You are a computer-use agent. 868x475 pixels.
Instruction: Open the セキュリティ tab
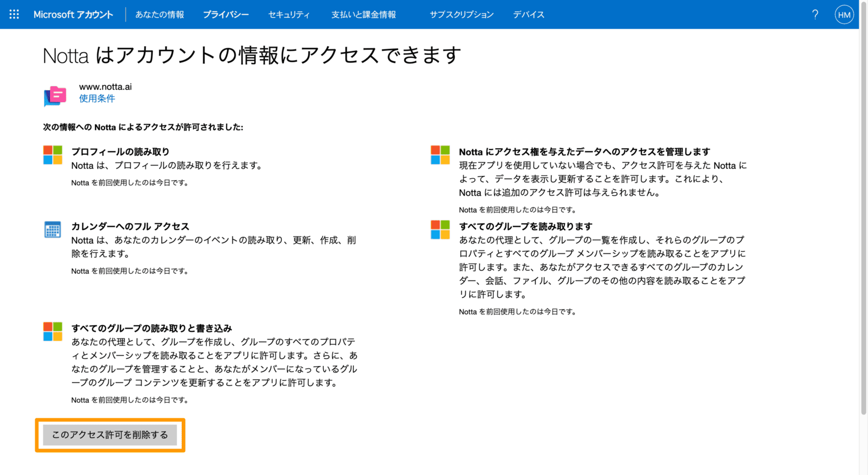click(x=289, y=14)
